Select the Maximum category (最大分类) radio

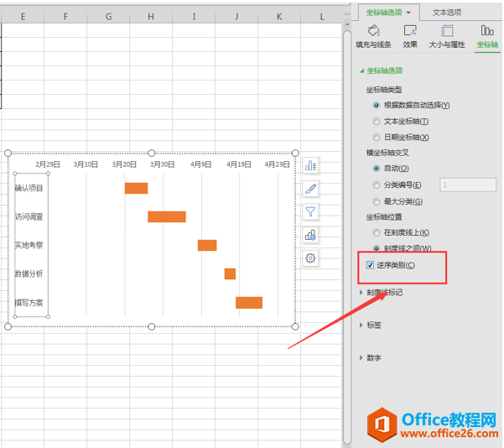pyautogui.click(x=376, y=201)
